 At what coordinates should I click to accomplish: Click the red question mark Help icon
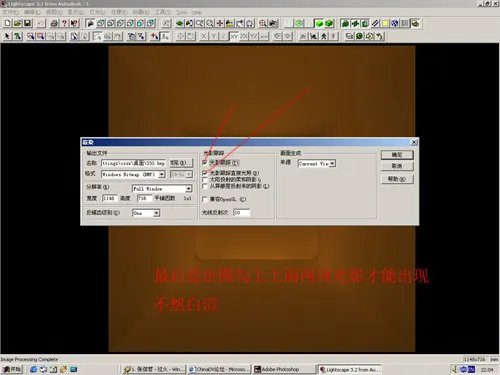pyautogui.click(x=64, y=23)
